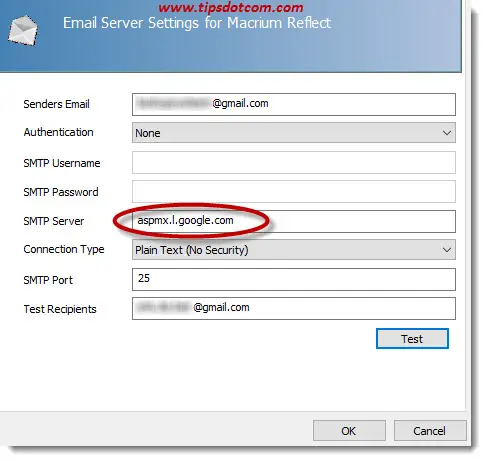Image resolution: width=486 pixels, height=461 pixels.
Task: Focus the Test Recipients field
Action: pos(294,308)
